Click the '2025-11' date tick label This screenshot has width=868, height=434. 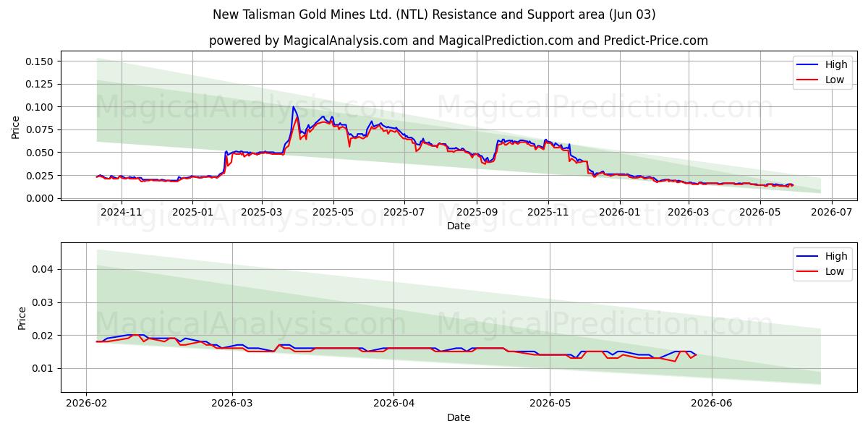[548, 212]
